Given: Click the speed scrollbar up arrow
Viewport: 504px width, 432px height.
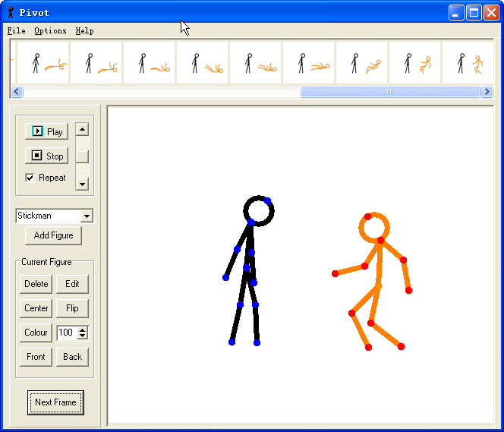Looking at the screenshot, I should click(82, 129).
